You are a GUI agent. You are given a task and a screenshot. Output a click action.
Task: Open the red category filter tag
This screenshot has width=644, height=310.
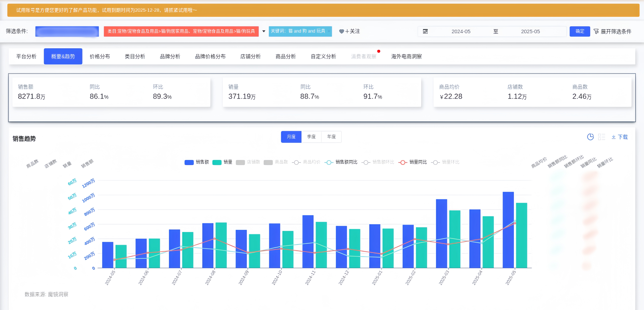pyautogui.click(x=181, y=31)
